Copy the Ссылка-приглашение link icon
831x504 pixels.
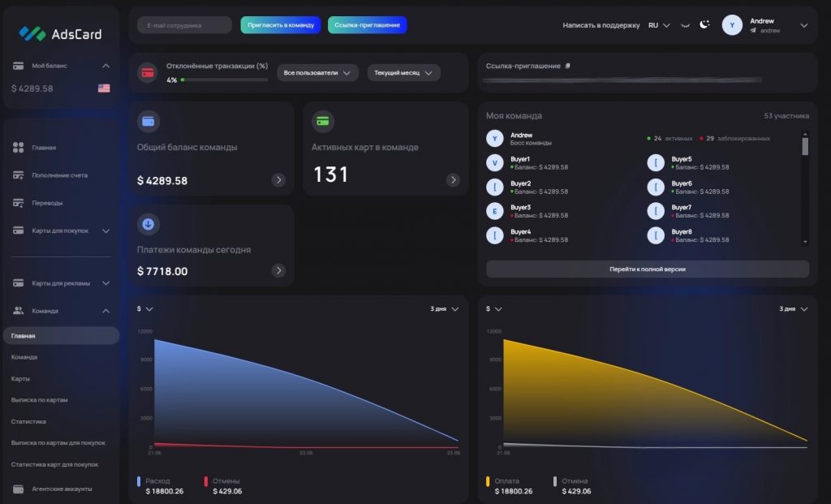(568, 66)
